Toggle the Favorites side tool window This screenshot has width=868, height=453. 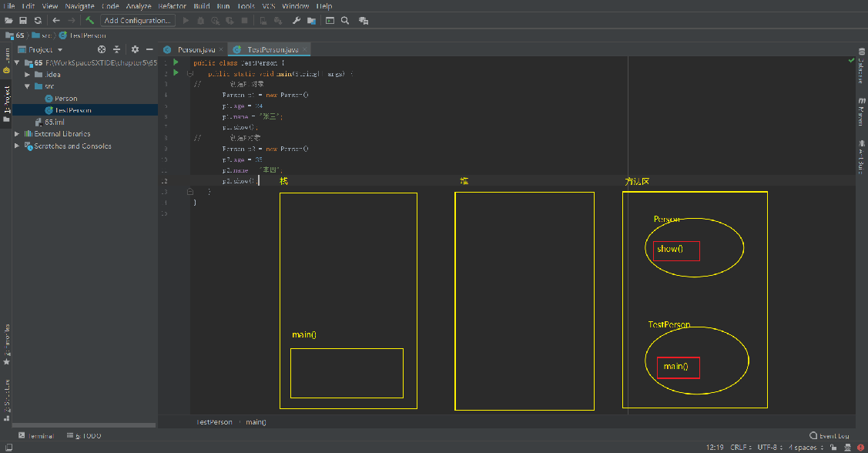click(x=6, y=344)
